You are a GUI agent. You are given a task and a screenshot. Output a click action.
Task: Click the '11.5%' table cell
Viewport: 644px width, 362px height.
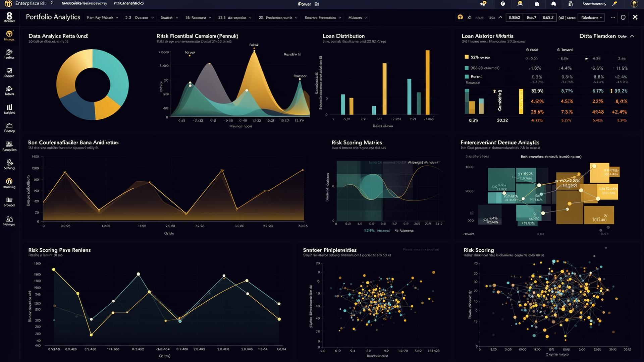[622, 68]
